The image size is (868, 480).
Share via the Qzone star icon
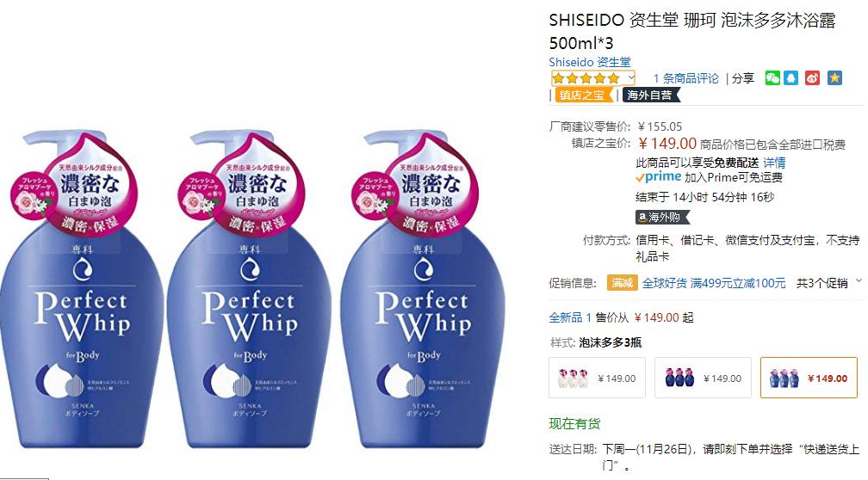pos(834,78)
